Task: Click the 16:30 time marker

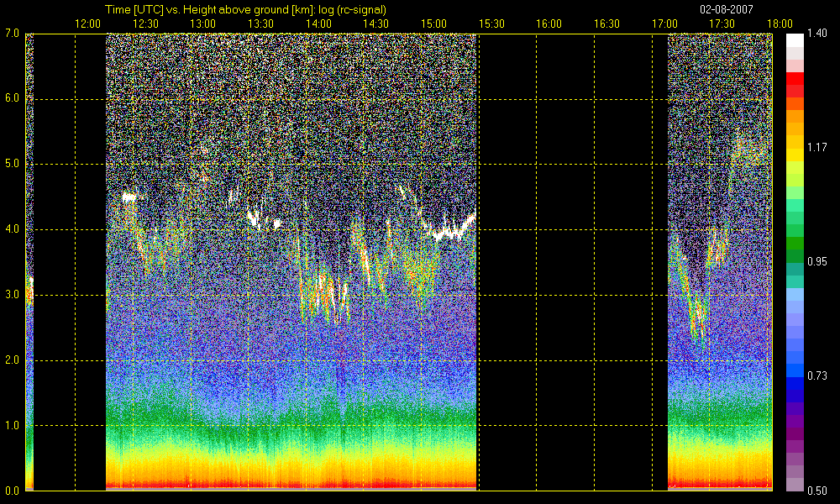Action: [606, 24]
